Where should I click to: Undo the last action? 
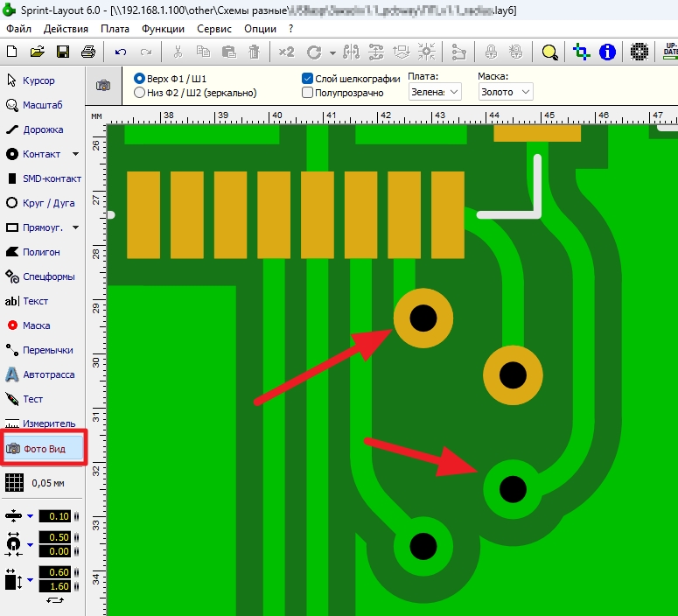pos(121,52)
